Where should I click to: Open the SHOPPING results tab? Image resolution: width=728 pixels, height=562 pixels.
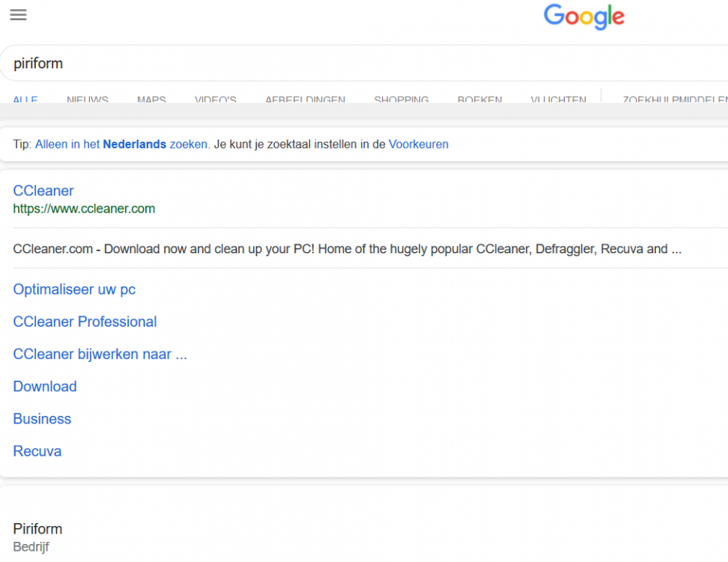tap(401, 100)
